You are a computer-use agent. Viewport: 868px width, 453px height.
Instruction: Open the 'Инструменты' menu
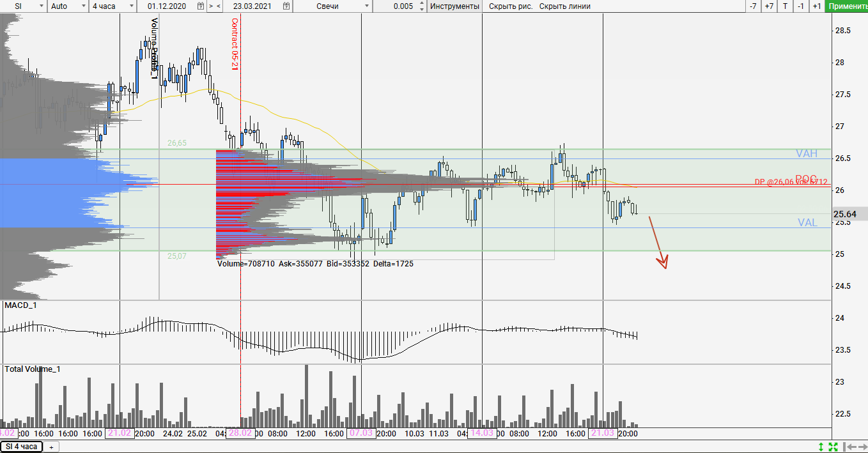pyautogui.click(x=454, y=6)
